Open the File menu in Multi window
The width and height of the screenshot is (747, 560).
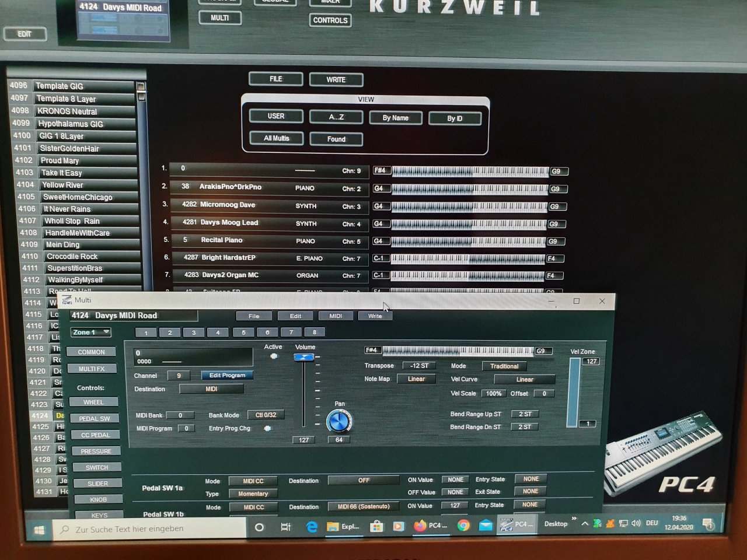(254, 316)
